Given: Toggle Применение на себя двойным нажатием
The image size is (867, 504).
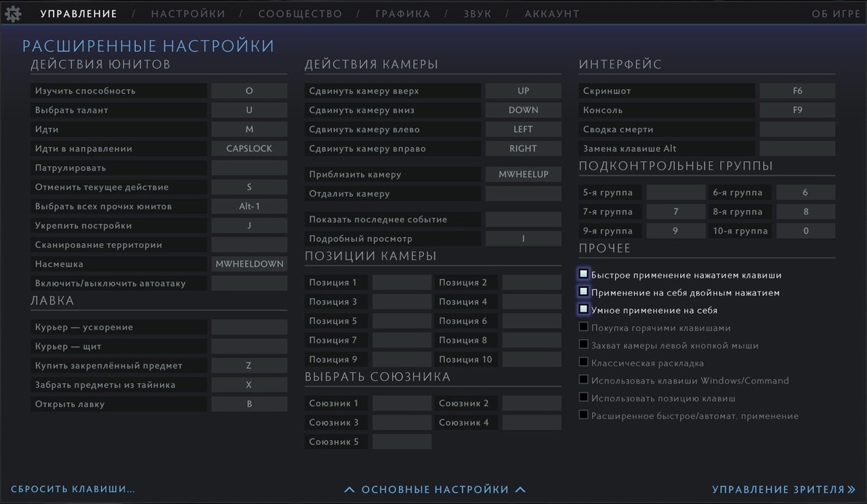Looking at the screenshot, I should (x=583, y=292).
